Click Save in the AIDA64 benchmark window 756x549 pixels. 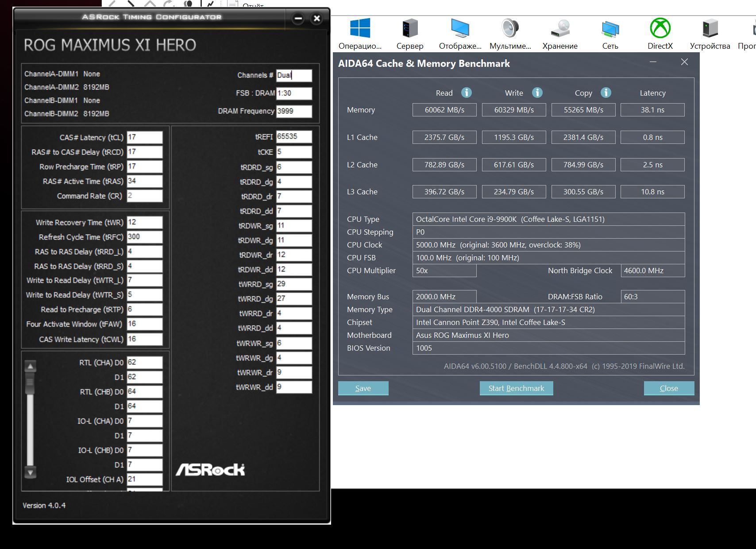[x=363, y=388]
